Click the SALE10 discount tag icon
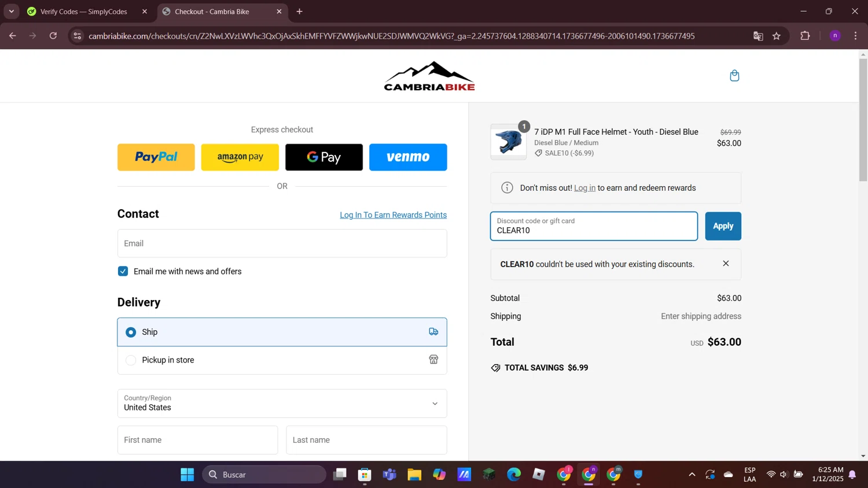Viewport: 868px width, 488px height. tap(538, 153)
